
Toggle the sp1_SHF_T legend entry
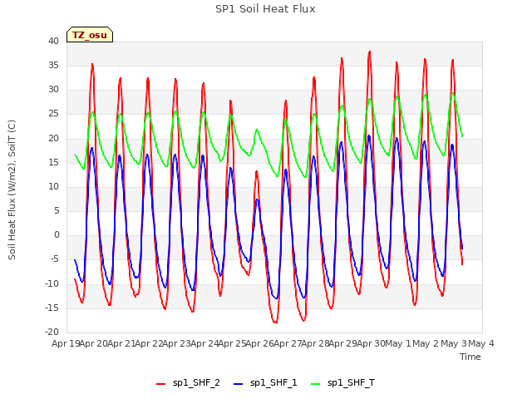click(342, 383)
